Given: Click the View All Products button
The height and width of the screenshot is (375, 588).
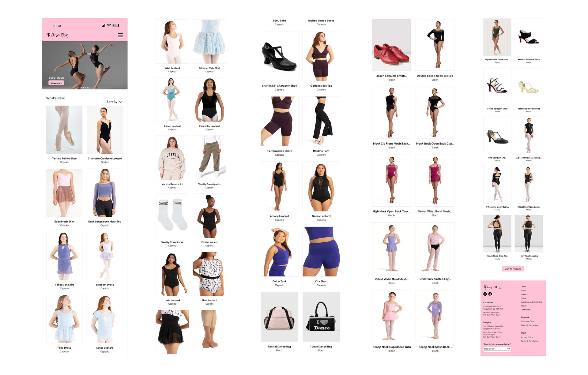Looking at the screenshot, I should (x=513, y=269).
